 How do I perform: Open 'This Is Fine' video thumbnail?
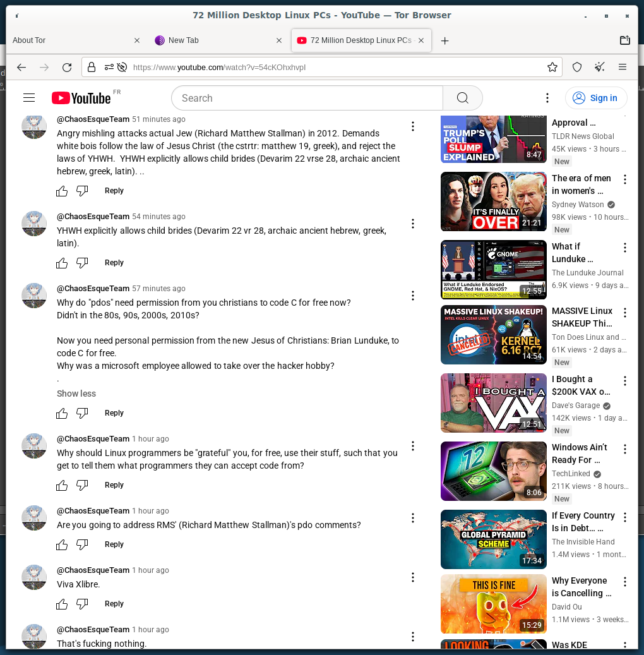[494, 604]
